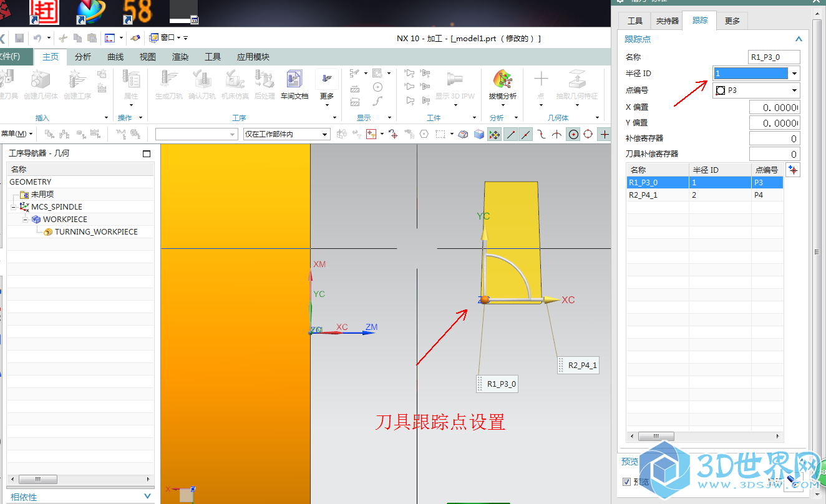This screenshot has width=826, height=504.
Task: Click the Copy icon in quick toolbar
Action: click(77, 38)
